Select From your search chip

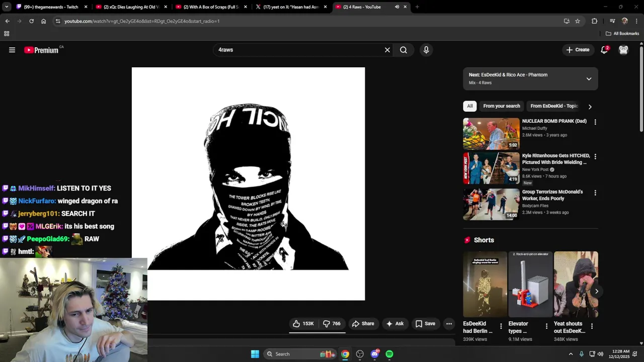click(502, 106)
